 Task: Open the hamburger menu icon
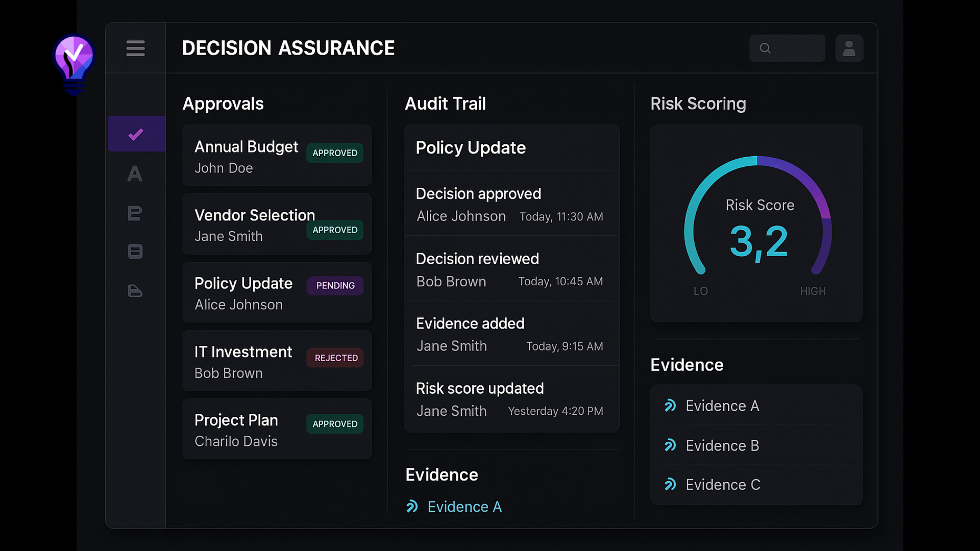tap(135, 48)
